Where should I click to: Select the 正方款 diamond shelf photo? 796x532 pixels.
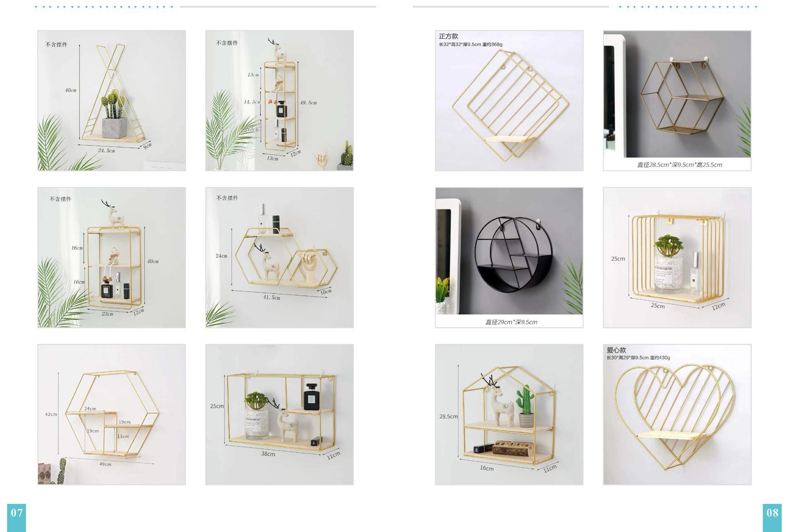tap(509, 100)
